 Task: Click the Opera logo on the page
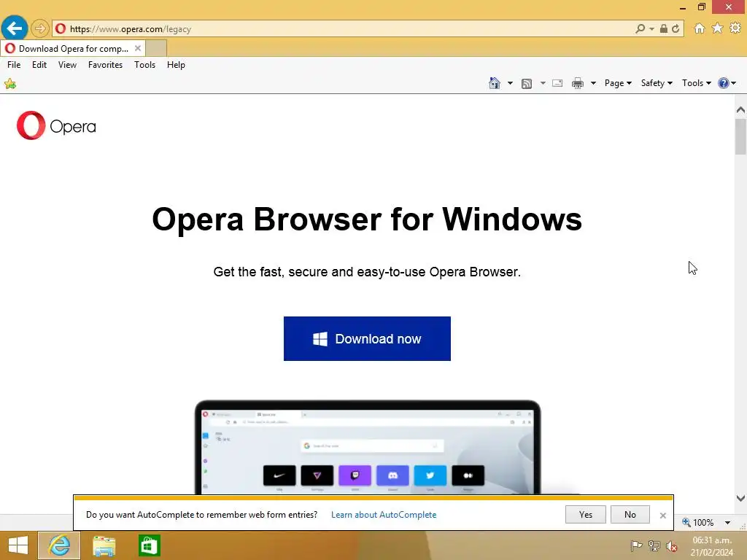pos(56,125)
